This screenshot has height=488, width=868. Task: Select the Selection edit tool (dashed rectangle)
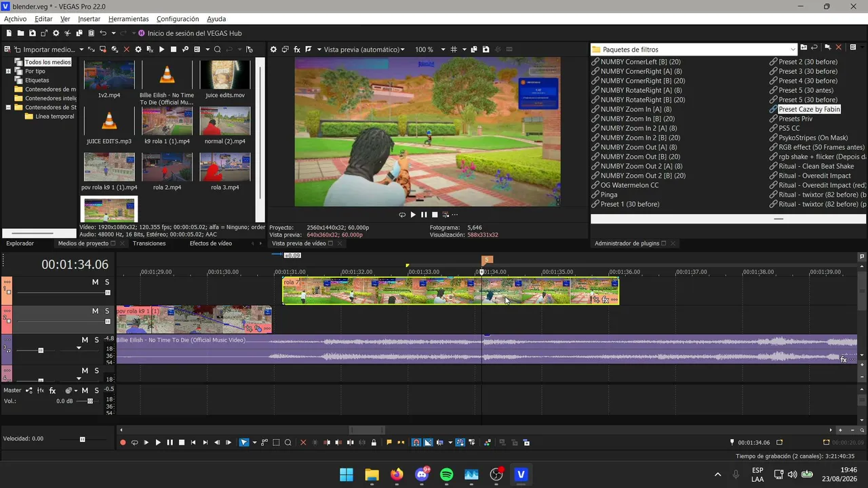point(276,443)
